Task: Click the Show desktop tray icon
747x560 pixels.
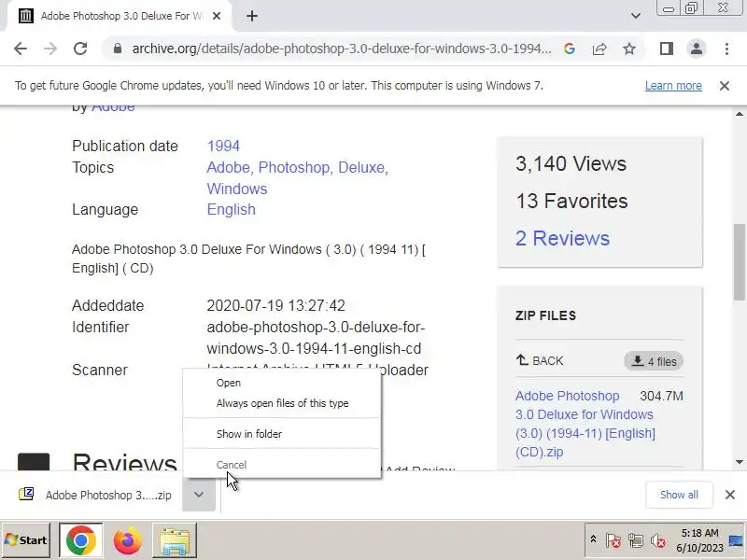Action: pos(737,540)
